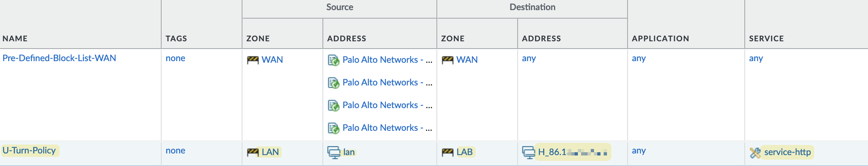This screenshot has height=166, width=868.
Task: Click the SERVICE column header
Action: [x=766, y=38]
